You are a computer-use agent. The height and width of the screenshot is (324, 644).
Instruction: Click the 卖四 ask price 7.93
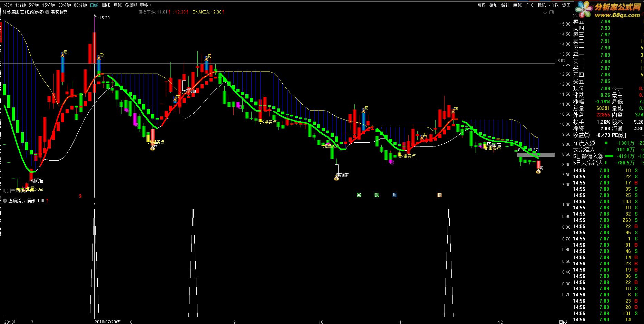coord(605,28)
